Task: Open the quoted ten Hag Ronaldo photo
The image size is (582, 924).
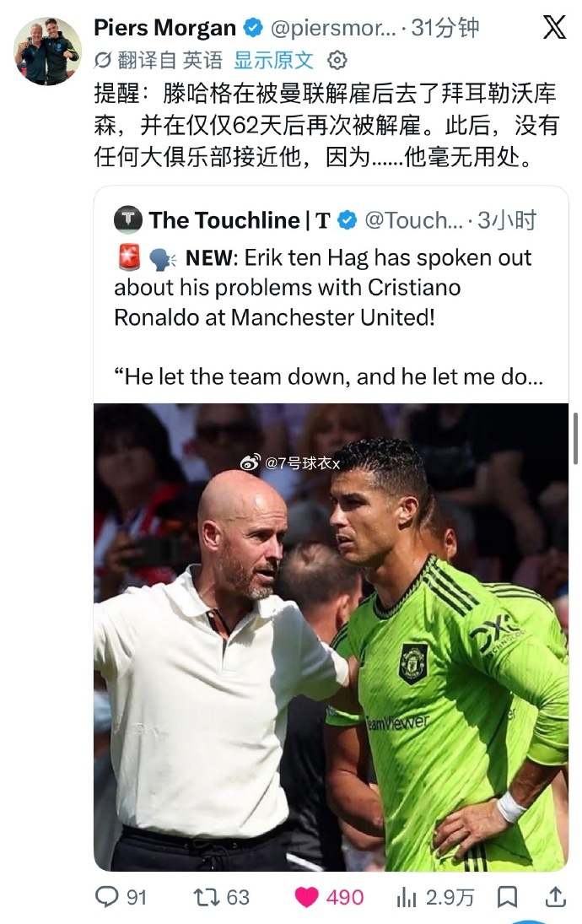Action: click(331, 637)
